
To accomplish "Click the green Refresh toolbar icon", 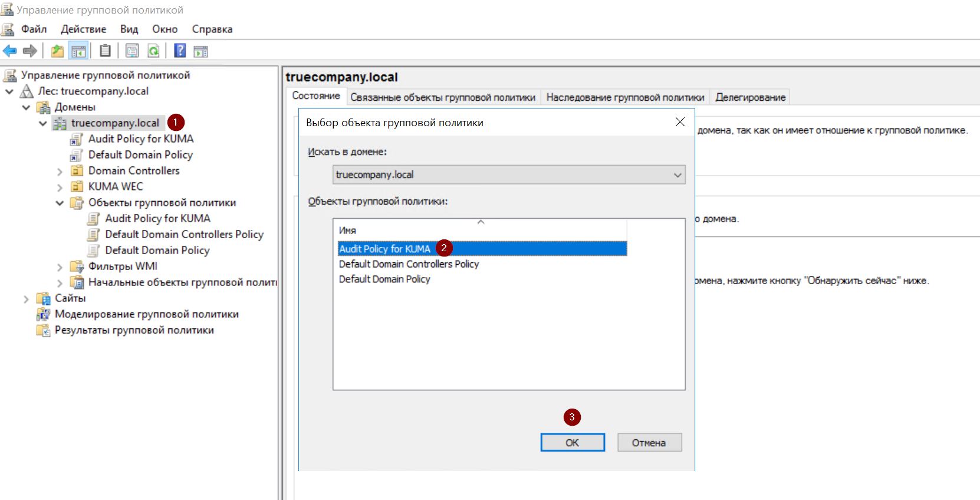I will click(x=153, y=51).
